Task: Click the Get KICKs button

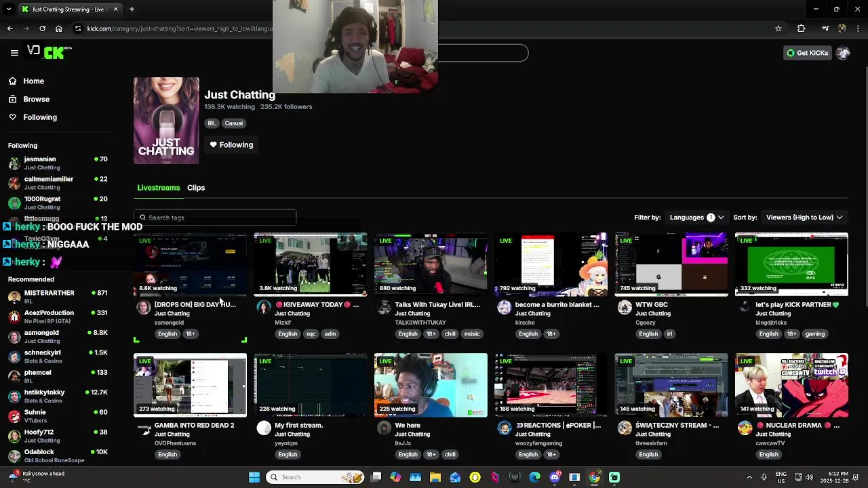Action: tap(807, 53)
